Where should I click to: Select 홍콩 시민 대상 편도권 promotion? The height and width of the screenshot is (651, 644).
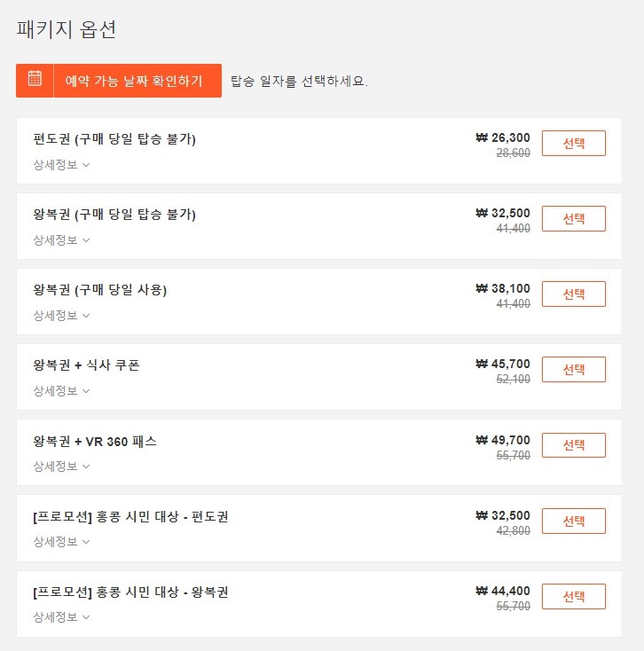(573, 521)
